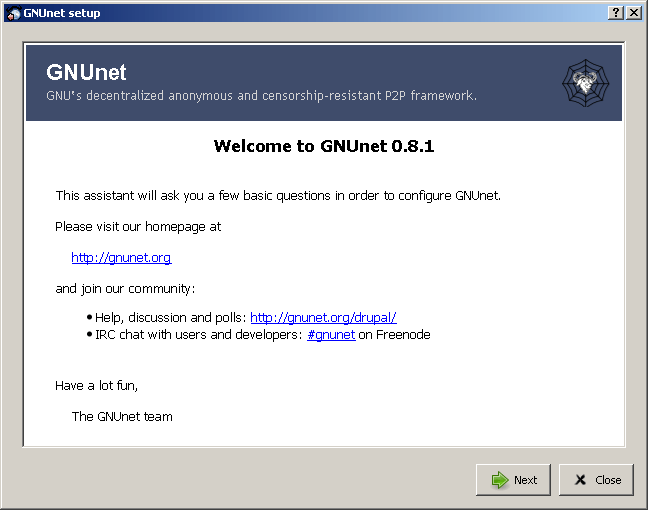The image size is (648, 510).
Task: Close the GNUnet setup window
Action: point(634,13)
